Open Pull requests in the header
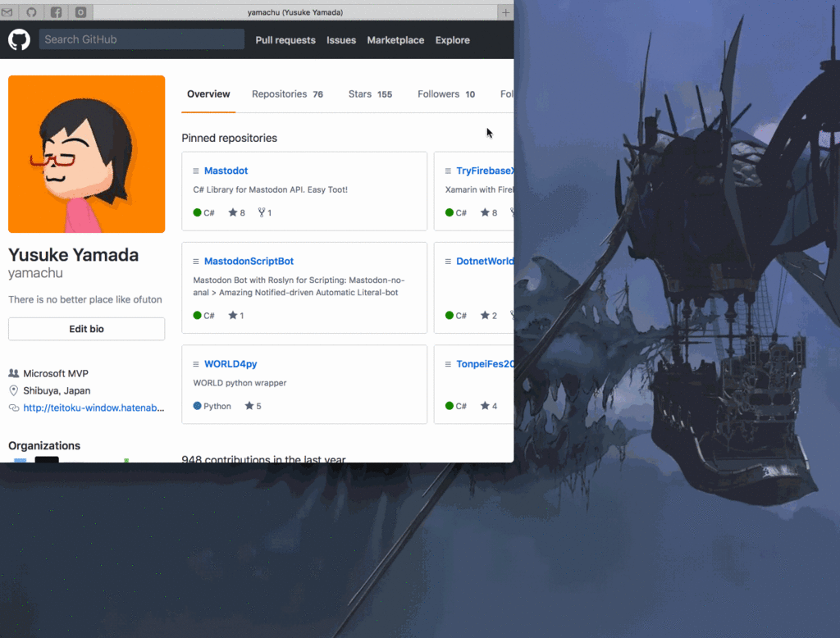Screen dimensions: 840x638 click(x=285, y=40)
